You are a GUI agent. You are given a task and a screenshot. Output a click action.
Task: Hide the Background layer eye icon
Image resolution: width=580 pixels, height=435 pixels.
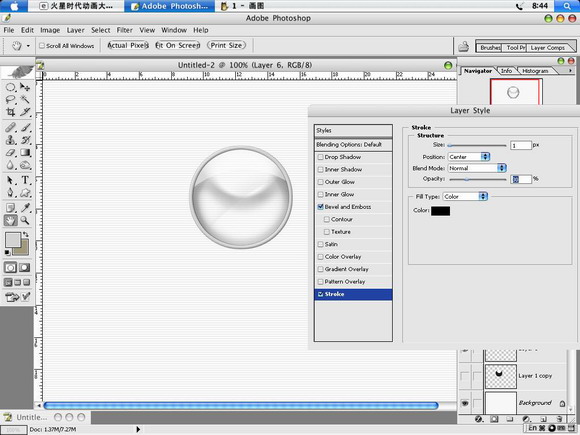pyautogui.click(x=465, y=403)
